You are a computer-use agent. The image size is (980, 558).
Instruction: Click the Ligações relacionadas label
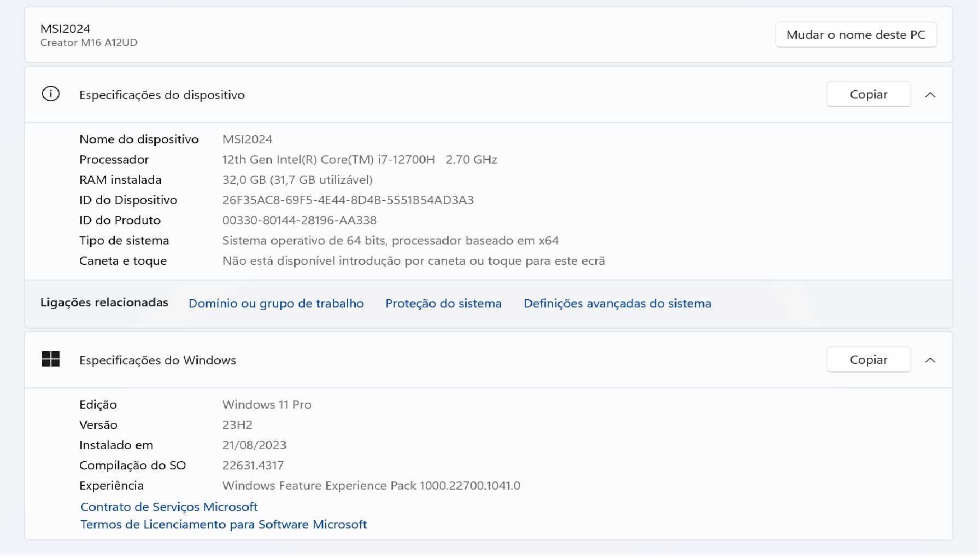104,303
